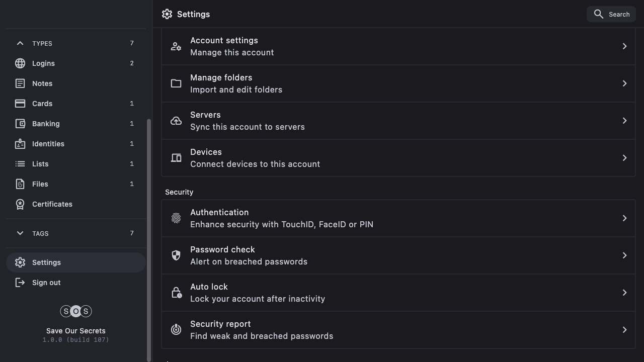Click the Password check shield icon
The height and width of the screenshot is (362, 644).
click(x=176, y=255)
